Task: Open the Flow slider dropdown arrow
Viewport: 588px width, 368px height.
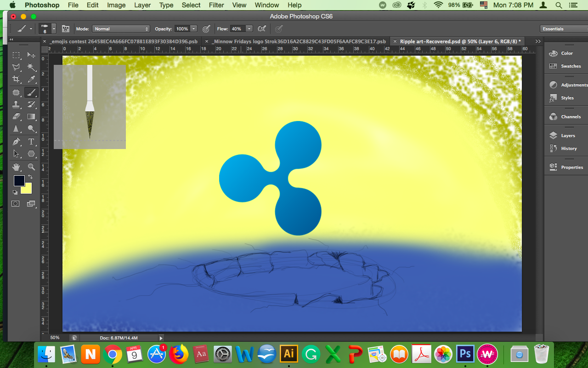Action: [x=249, y=29]
